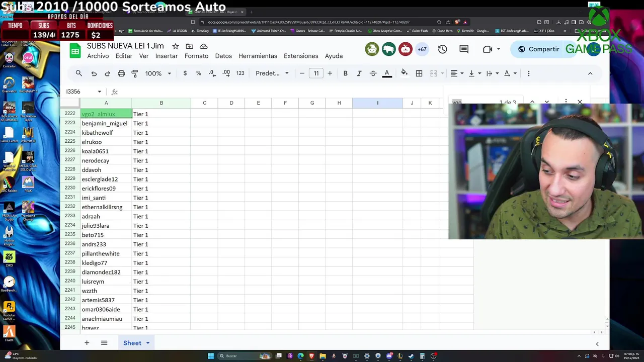This screenshot has height=362, width=644.
Task: Format as currency with dollar icon
Action: click(x=185, y=73)
